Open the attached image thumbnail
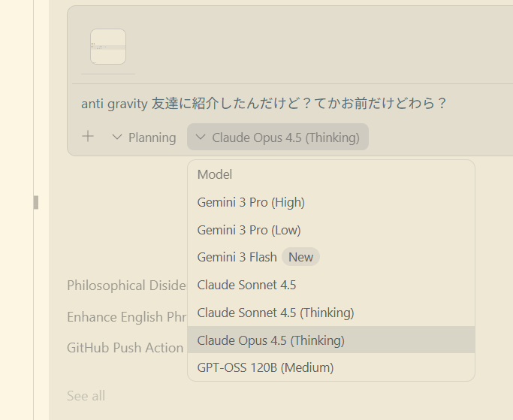This screenshot has height=420, width=513. [108, 47]
